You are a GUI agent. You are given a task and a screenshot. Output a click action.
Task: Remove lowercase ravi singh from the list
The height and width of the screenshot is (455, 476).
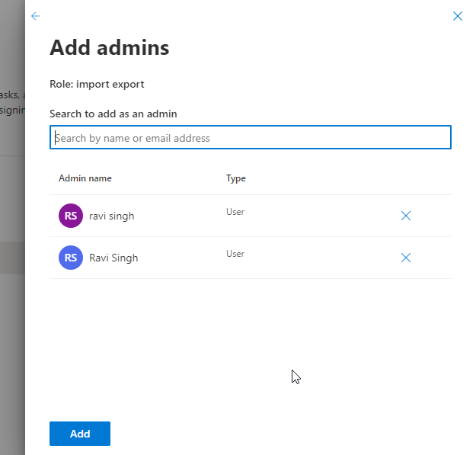tap(406, 216)
